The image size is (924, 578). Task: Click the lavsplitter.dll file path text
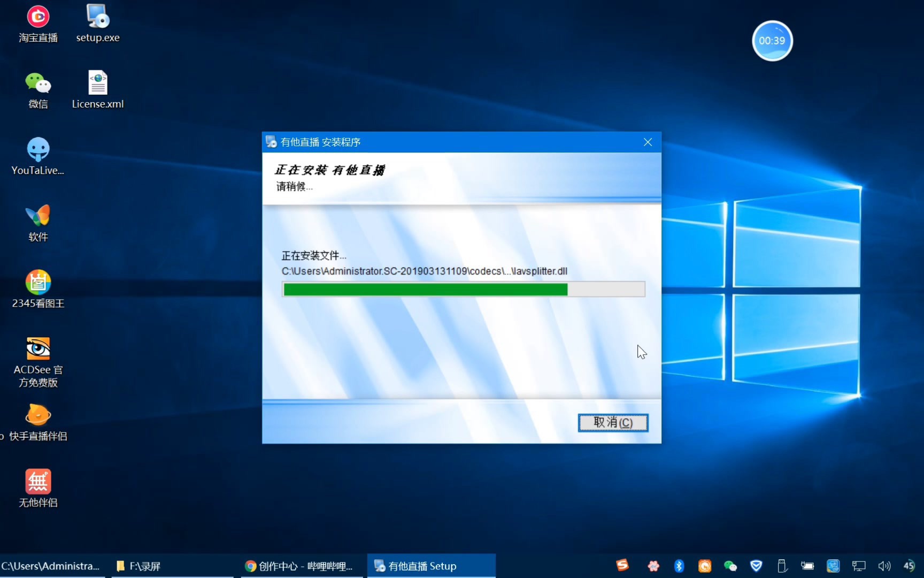425,271
